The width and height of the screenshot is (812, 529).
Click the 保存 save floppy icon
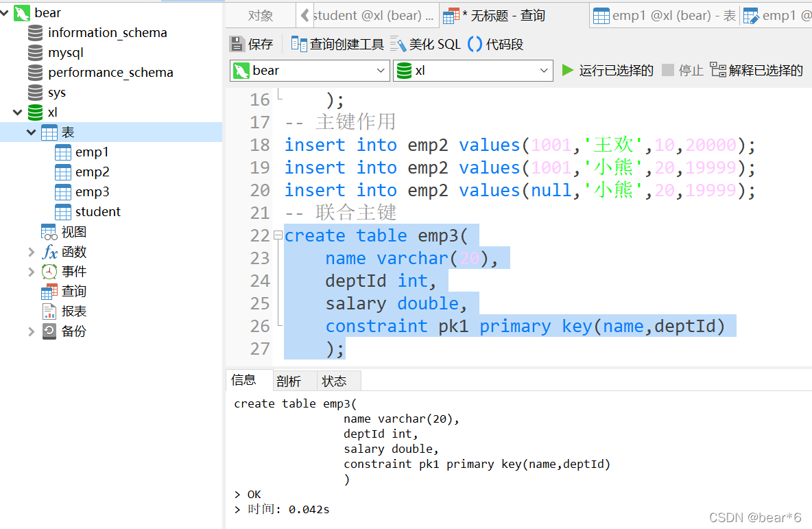tap(237, 44)
